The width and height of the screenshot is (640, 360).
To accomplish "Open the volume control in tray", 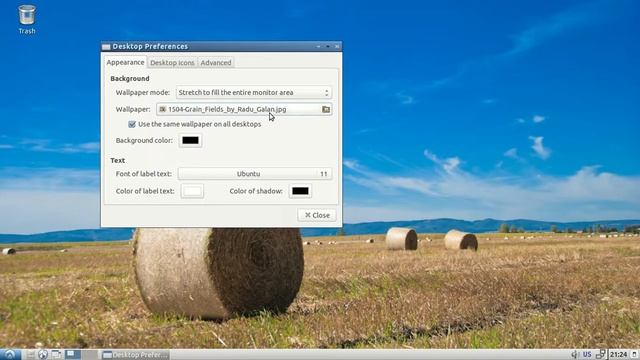I will point(574,354).
